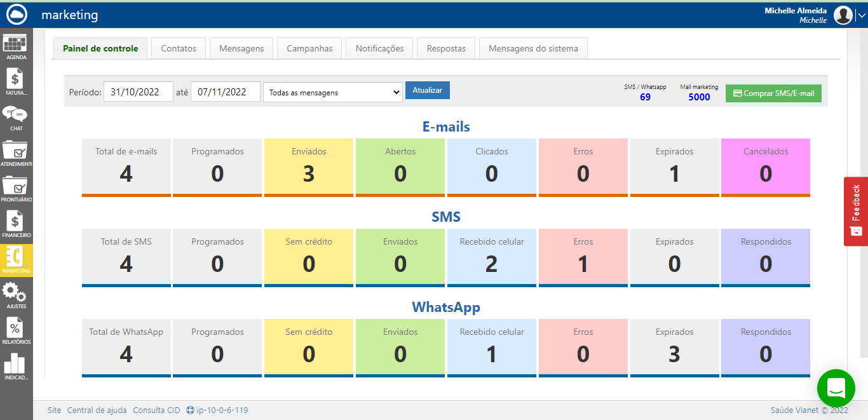868x420 pixels.
Task: Click the Mail marketing credit value 5000
Action: (699, 97)
